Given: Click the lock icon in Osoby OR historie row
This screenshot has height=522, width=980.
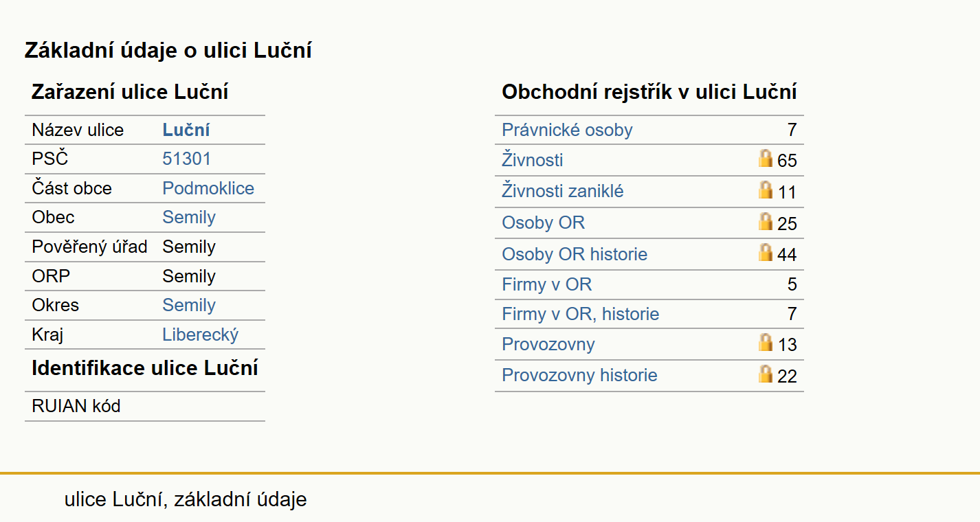Looking at the screenshot, I should (x=766, y=253).
